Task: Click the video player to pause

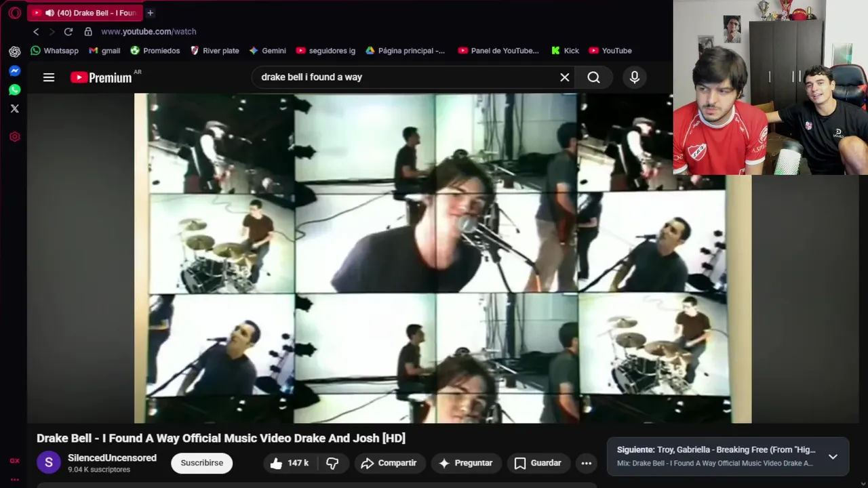Action: (443, 258)
